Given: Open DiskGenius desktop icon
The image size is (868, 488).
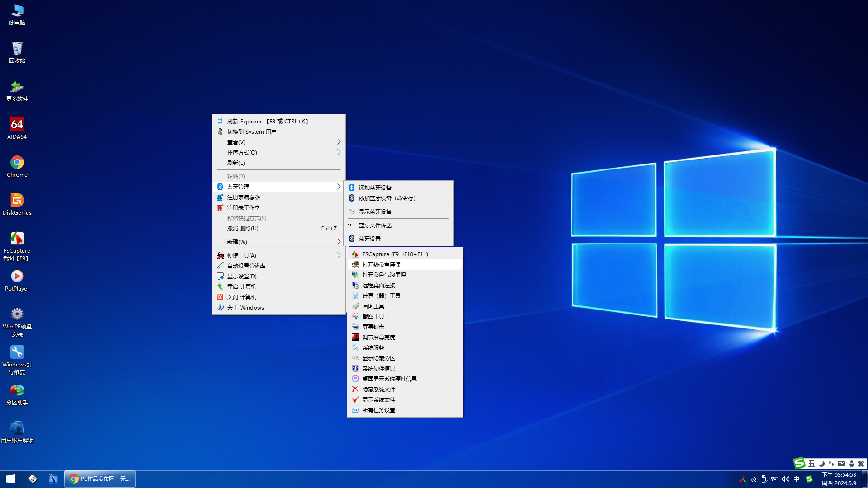Looking at the screenshot, I should coord(17,204).
